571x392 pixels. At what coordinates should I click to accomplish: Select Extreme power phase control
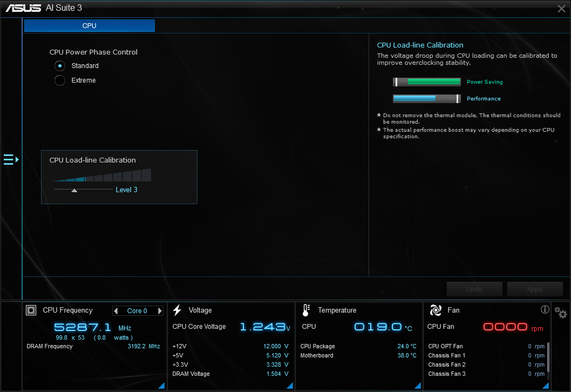[x=60, y=80]
